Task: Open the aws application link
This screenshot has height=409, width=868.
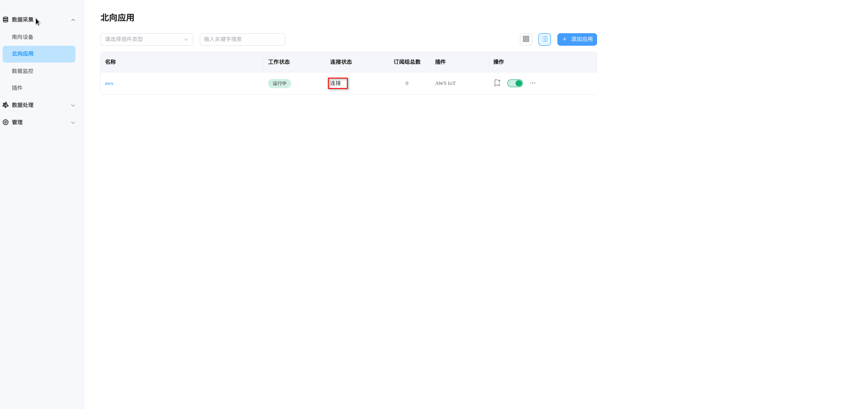Action: 109,83
